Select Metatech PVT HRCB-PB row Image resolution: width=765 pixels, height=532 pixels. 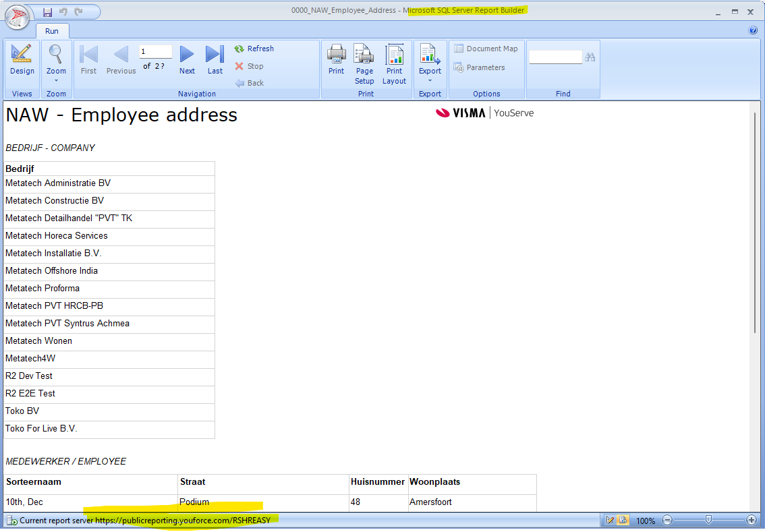click(109, 306)
